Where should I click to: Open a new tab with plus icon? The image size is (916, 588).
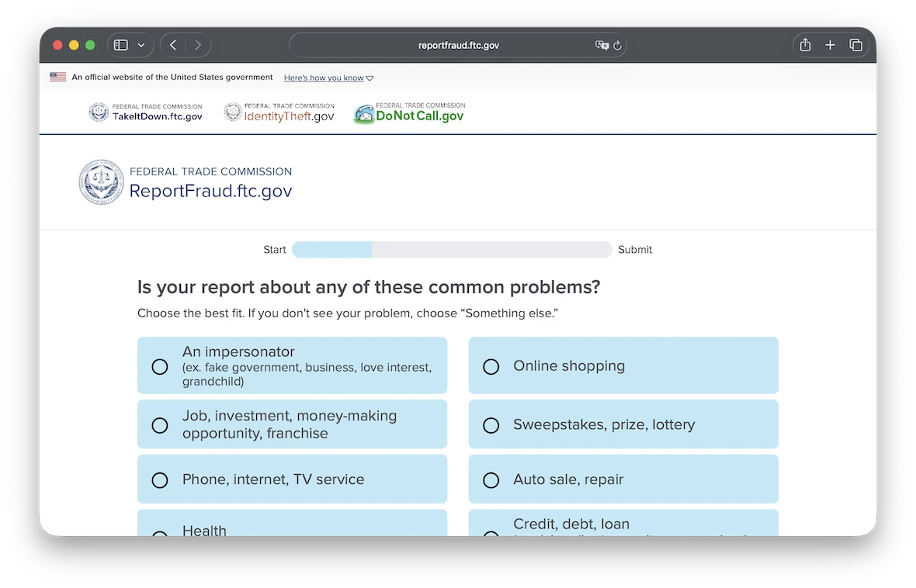coord(830,45)
